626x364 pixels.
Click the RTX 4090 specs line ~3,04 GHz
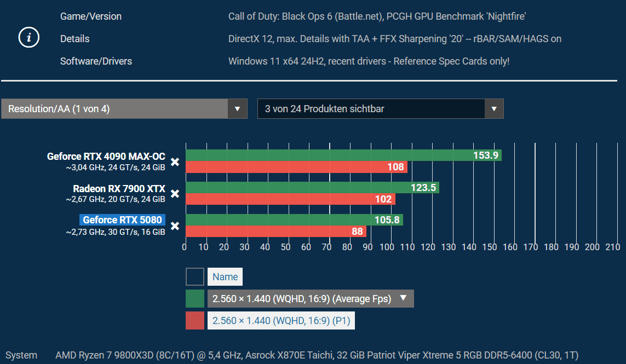pos(116,167)
